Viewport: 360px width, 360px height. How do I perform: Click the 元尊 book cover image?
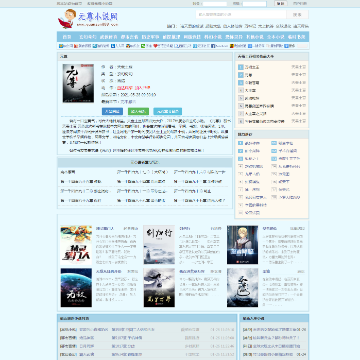point(78,83)
